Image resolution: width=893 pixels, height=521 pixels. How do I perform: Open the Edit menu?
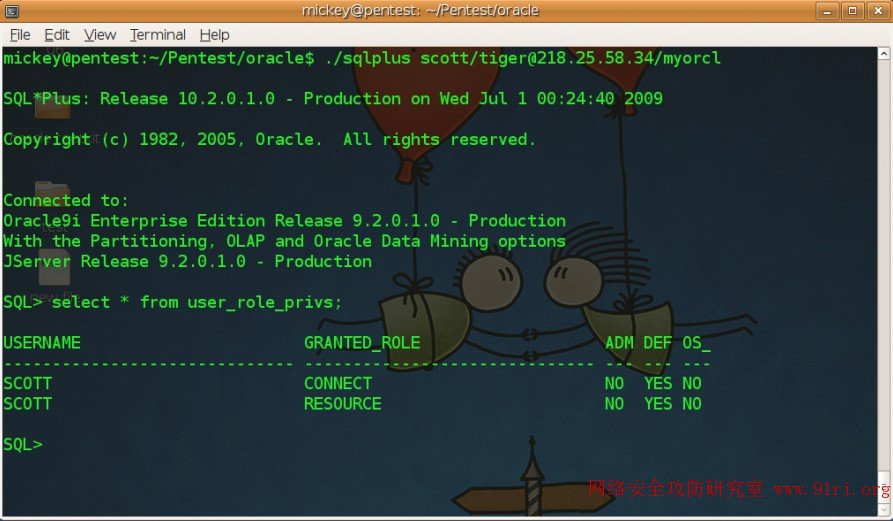[x=56, y=35]
